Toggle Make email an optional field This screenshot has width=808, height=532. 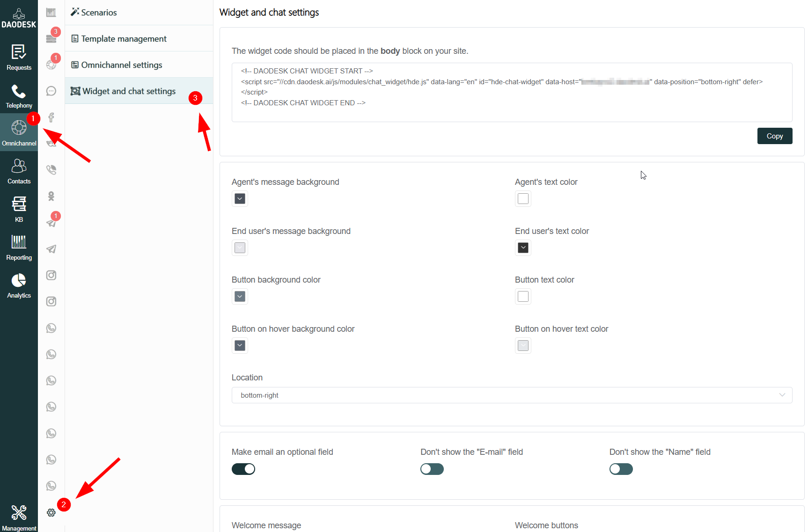click(x=243, y=469)
